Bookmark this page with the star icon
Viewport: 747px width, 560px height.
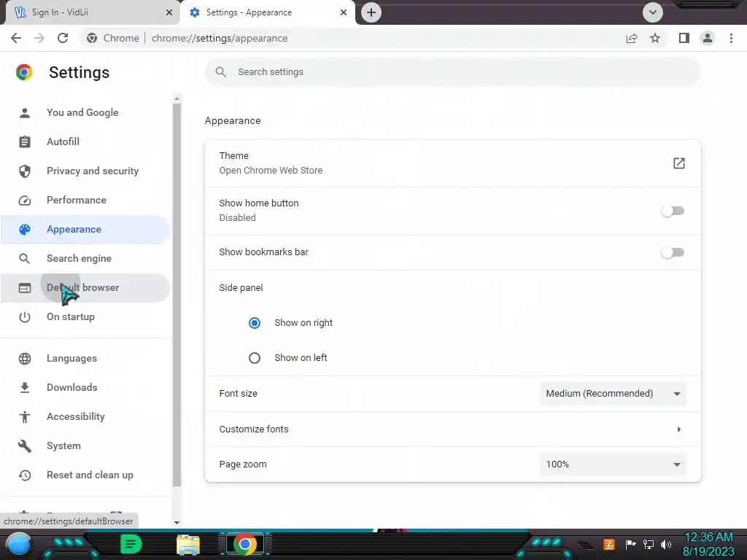pos(655,38)
